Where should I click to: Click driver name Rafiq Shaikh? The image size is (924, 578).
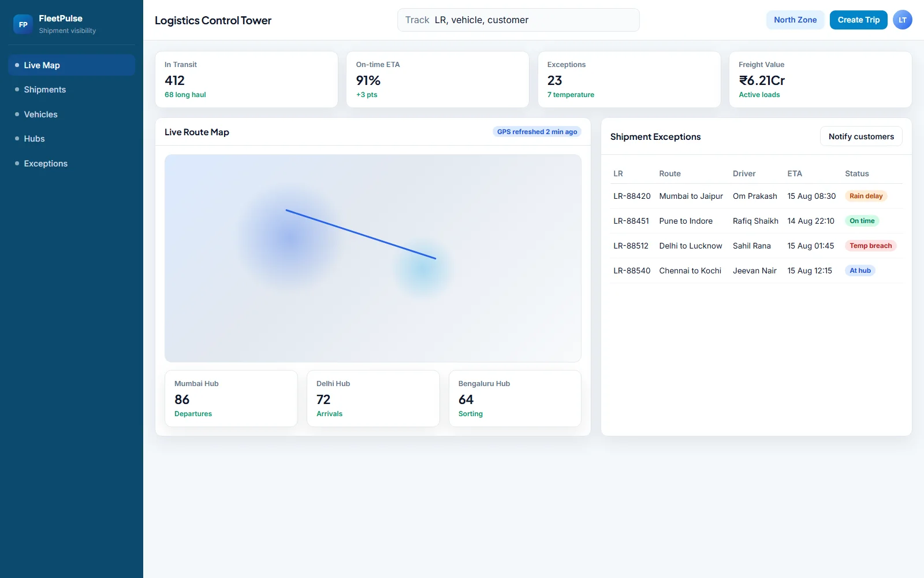click(x=755, y=221)
